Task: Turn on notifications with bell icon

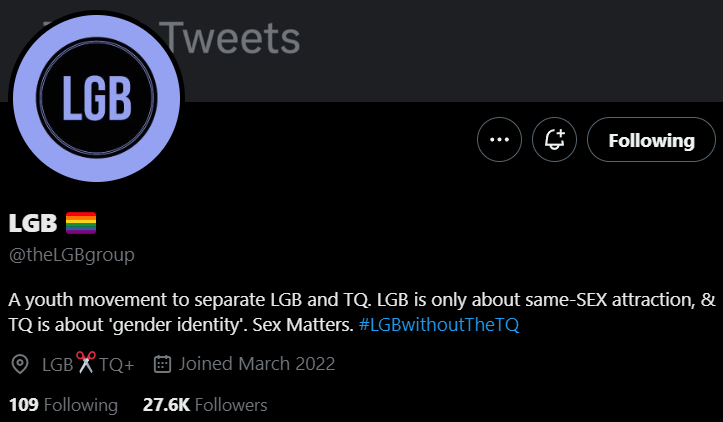Action: [554, 140]
